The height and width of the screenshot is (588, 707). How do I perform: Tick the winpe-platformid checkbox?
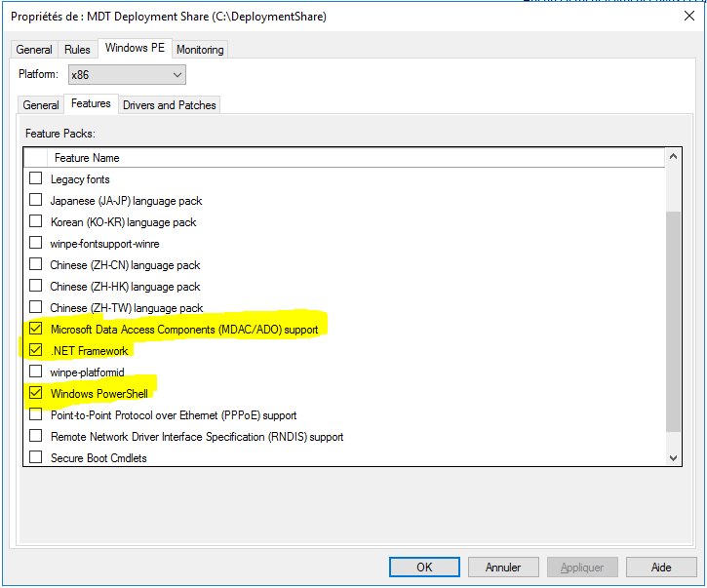pyautogui.click(x=36, y=372)
